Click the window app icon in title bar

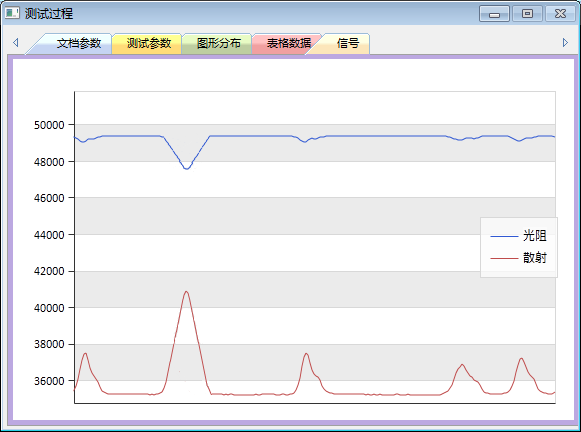click(12, 13)
